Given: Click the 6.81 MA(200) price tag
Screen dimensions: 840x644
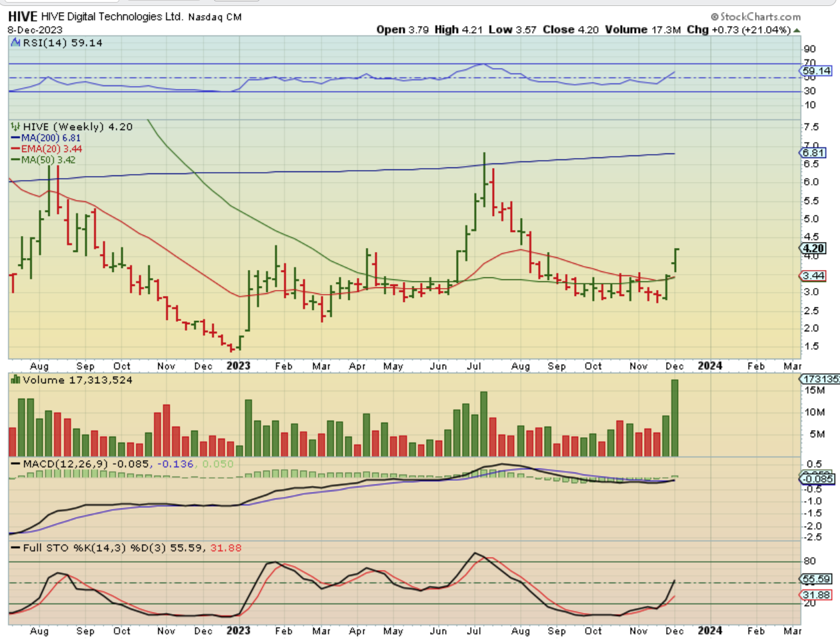Looking at the screenshot, I should tap(813, 153).
